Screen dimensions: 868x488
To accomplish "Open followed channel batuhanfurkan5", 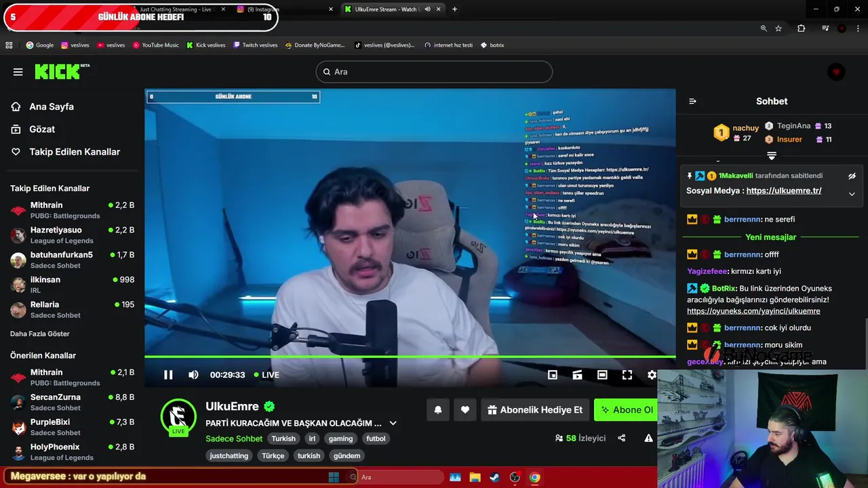I will (72, 260).
